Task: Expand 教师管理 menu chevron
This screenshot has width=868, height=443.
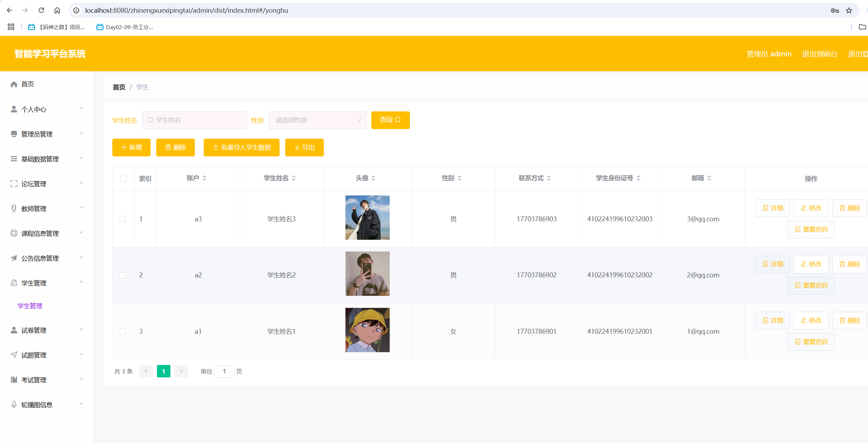Action: click(81, 208)
